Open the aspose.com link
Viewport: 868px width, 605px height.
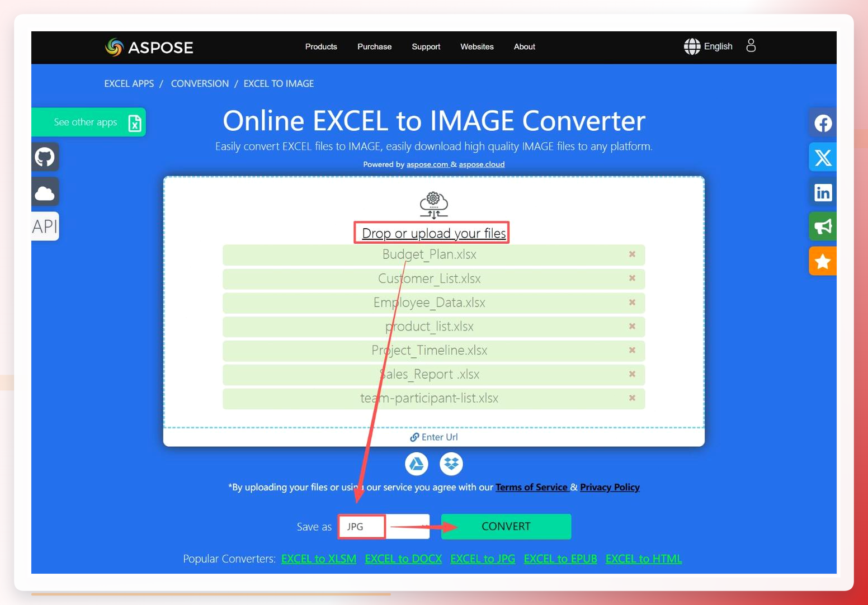tap(427, 164)
